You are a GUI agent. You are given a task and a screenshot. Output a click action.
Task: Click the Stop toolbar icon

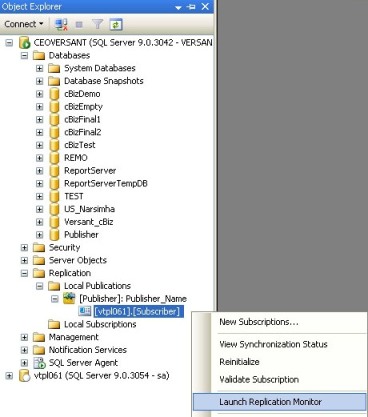(79, 25)
